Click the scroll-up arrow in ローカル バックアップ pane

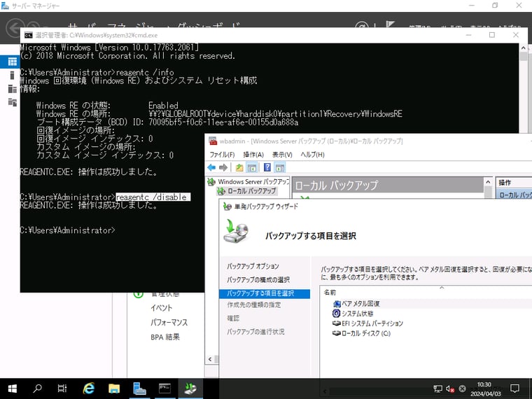point(488,182)
